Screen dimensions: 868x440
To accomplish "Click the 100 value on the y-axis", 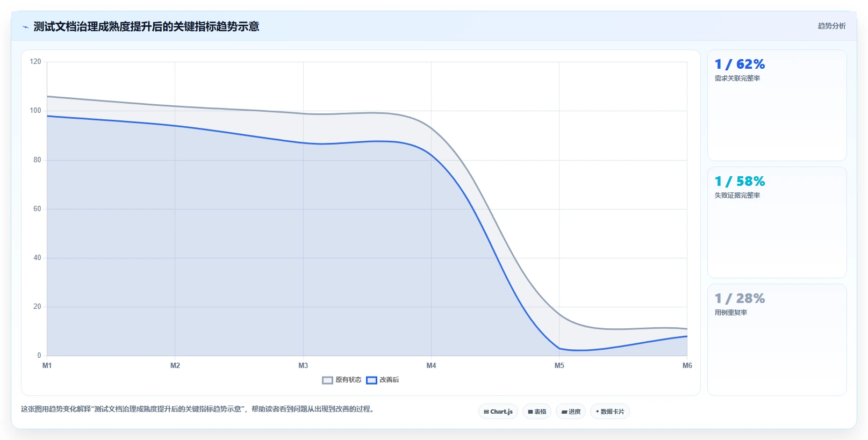I will tap(35, 111).
